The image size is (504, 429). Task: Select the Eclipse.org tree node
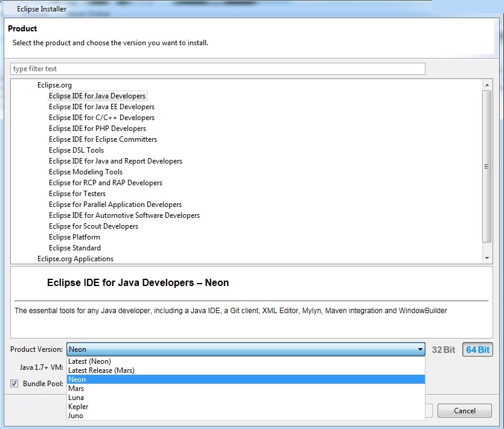(x=54, y=85)
